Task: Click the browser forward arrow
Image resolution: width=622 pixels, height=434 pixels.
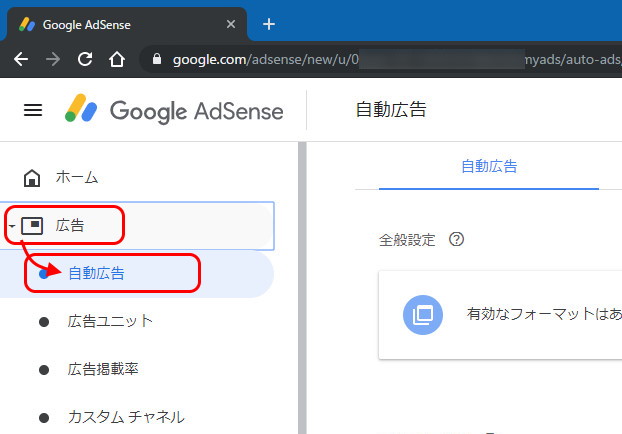Action: click(x=53, y=60)
